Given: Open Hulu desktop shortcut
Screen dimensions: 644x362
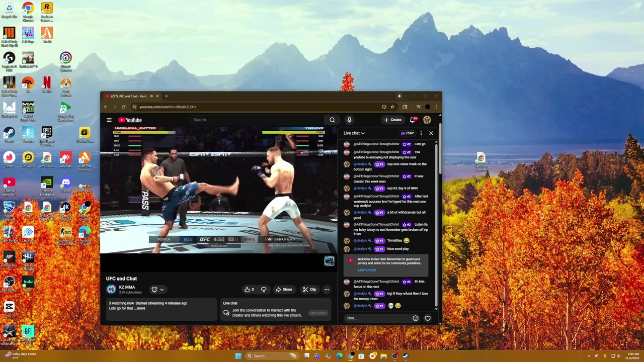Looking at the screenshot, I should [x=28, y=284].
